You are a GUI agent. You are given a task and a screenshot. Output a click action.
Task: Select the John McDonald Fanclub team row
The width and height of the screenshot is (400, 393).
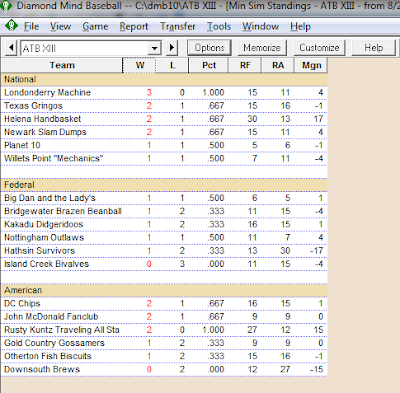(164, 316)
